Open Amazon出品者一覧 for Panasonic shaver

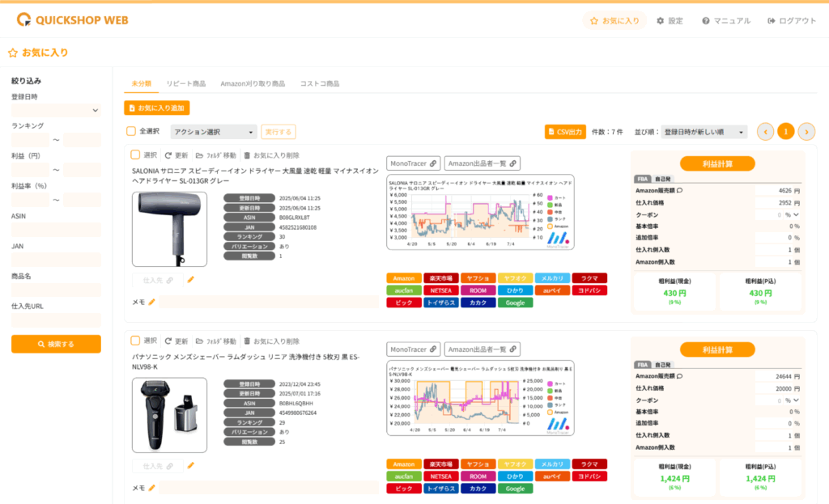pos(483,349)
